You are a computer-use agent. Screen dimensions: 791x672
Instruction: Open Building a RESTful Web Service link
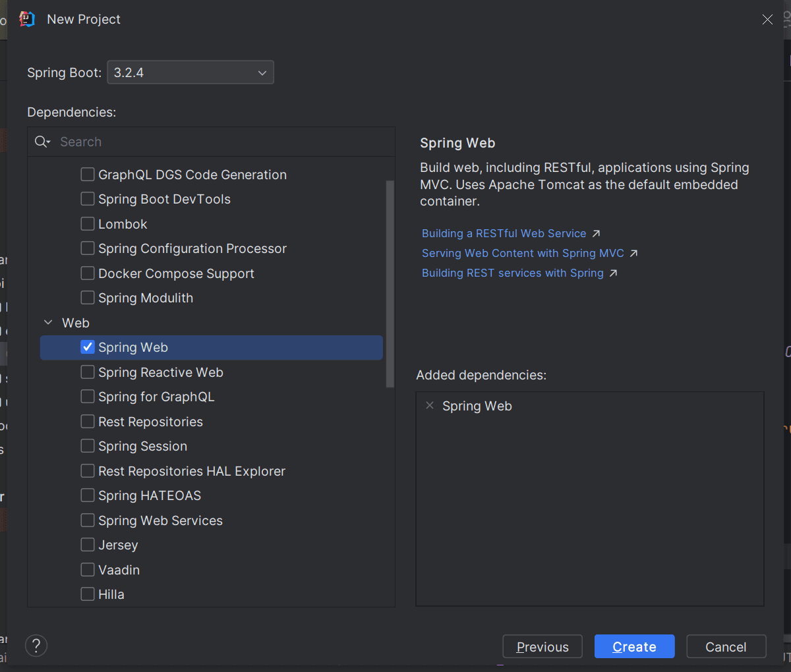tap(504, 233)
